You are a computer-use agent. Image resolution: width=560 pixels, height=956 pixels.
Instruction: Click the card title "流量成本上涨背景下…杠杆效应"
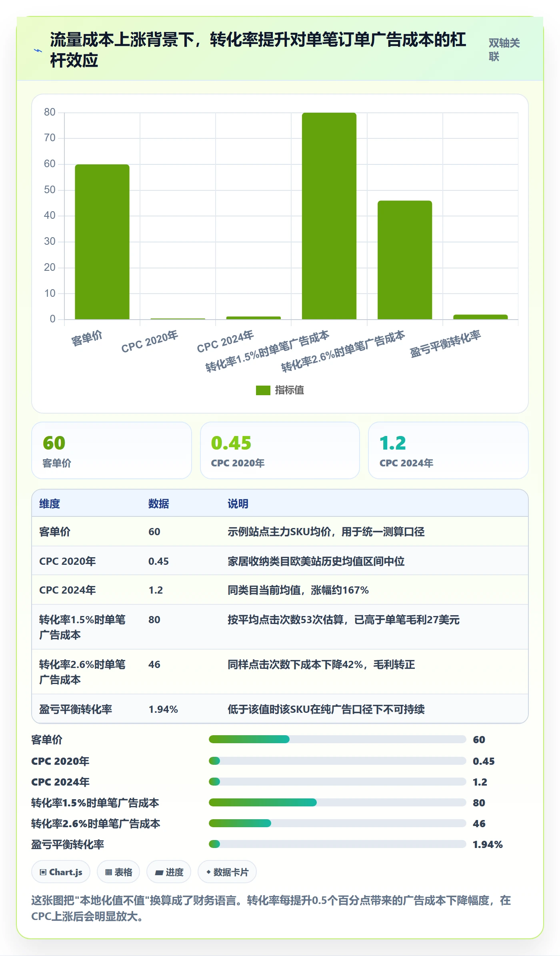pyautogui.click(x=258, y=50)
